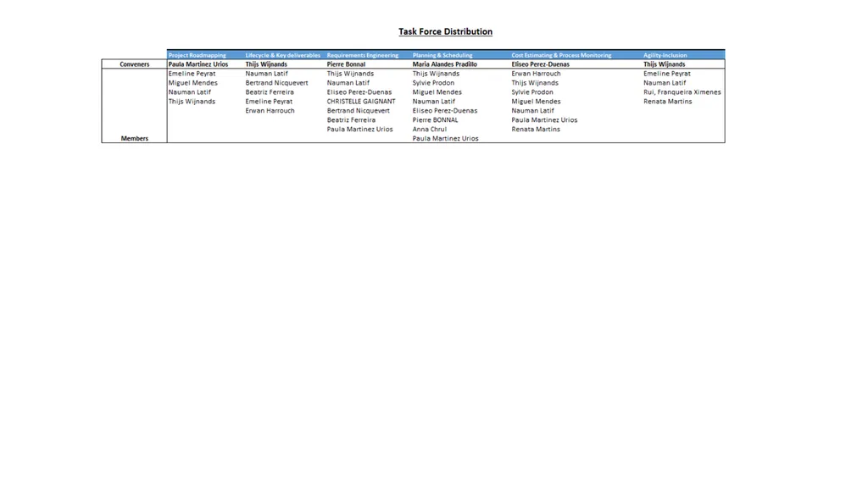Viewport: 868px width, 487px height.
Task: Click Thijs Wijnands in Requirements Engineering members
Action: (x=350, y=74)
